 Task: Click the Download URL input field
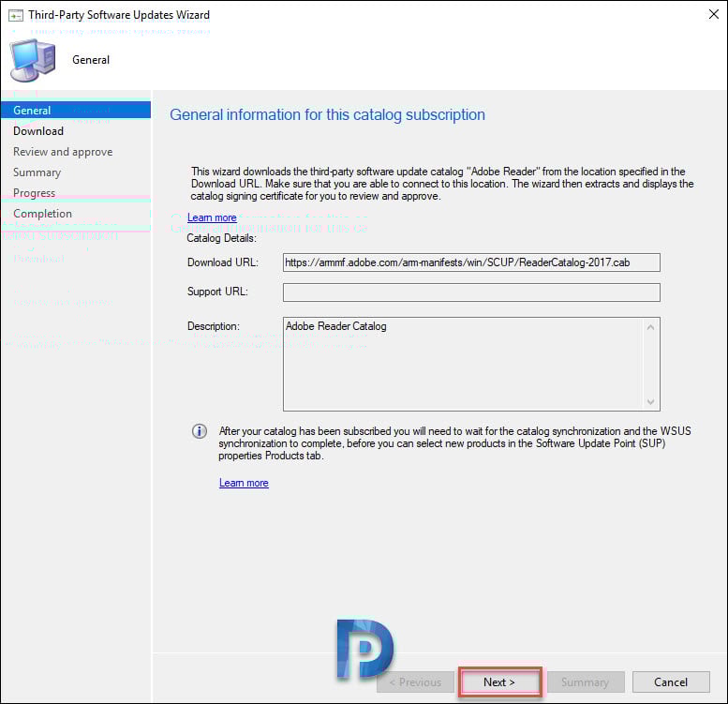(471, 262)
